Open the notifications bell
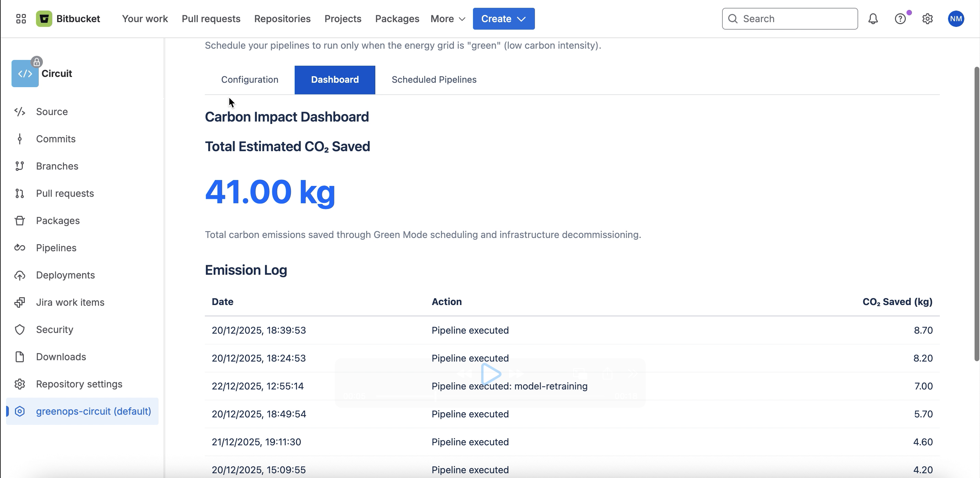The width and height of the screenshot is (980, 478). (873, 19)
